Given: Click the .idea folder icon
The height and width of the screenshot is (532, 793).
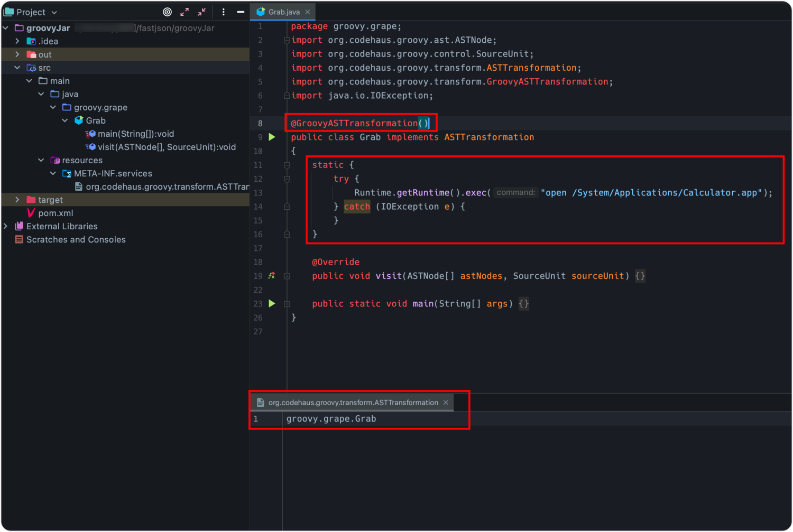Looking at the screenshot, I should [31, 41].
